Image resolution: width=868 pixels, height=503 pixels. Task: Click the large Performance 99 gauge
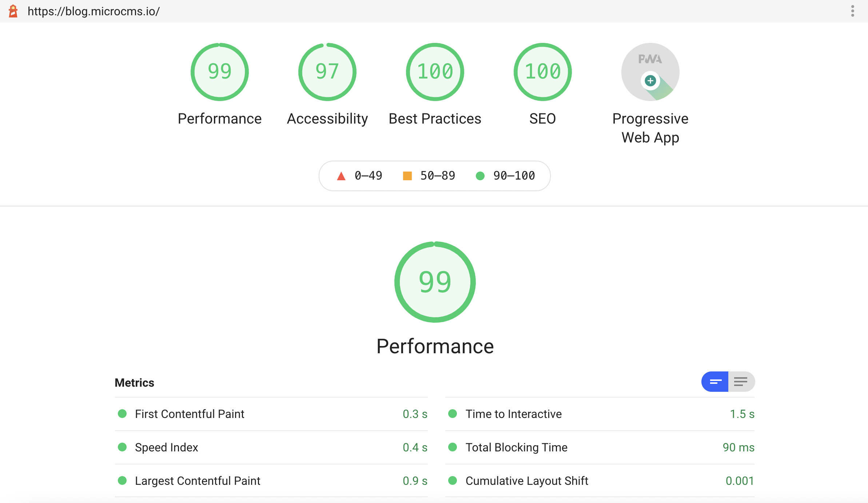tap(435, 282)
